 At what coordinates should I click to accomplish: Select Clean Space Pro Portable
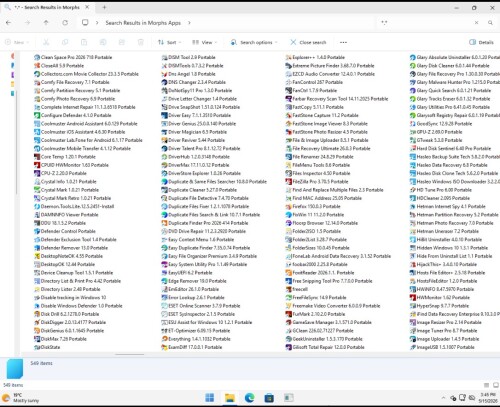pos(73,57)
